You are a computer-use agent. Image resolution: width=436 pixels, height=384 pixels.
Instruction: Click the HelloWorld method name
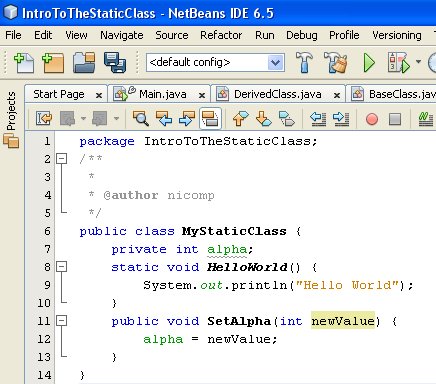point(247,267)
